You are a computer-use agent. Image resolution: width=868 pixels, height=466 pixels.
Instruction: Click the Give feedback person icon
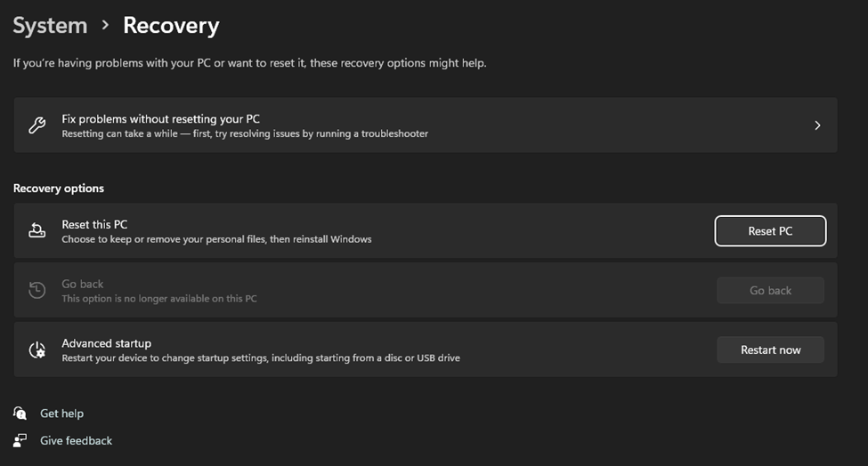[x=20, y=440]
